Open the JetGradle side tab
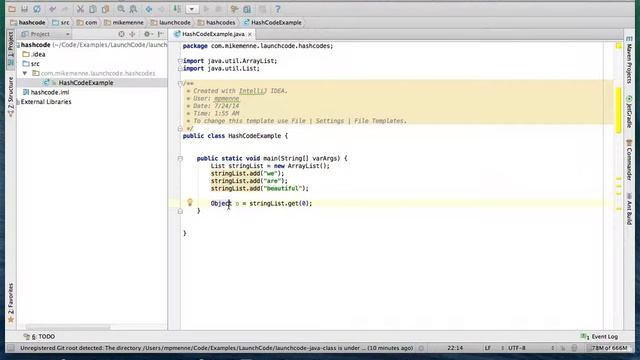The image size is (640, 360). [x=629, y=112]
